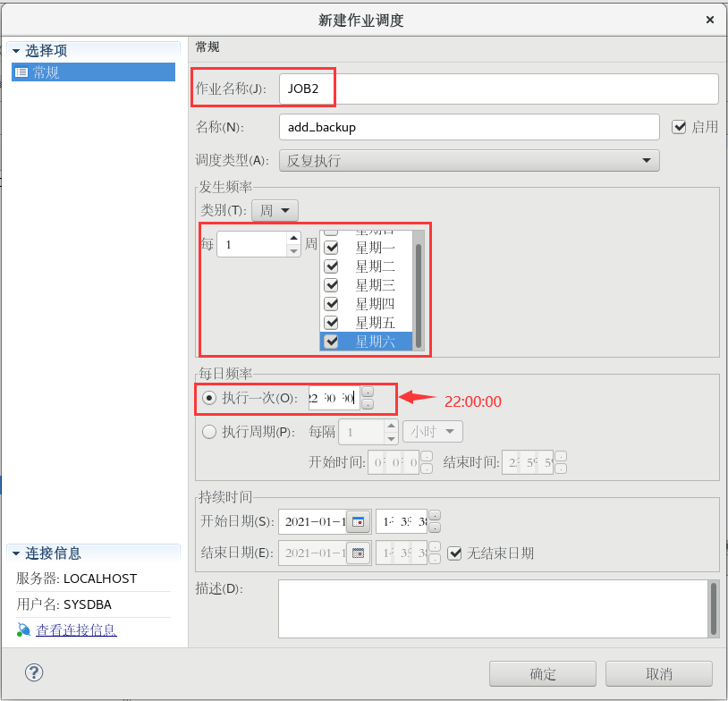
Task: Click the help question mark icon
Action: (x=34, y=672)
